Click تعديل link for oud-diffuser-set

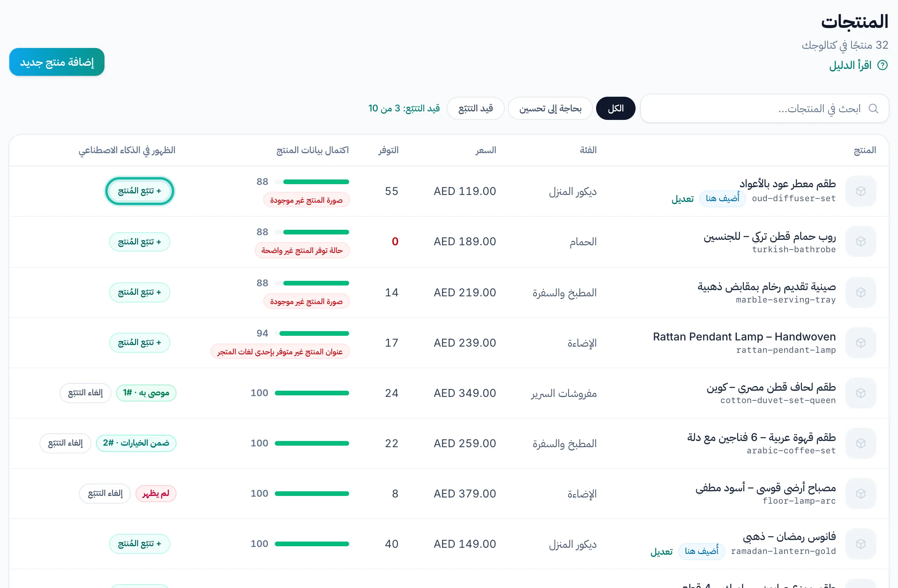click(x=682, y=199)
